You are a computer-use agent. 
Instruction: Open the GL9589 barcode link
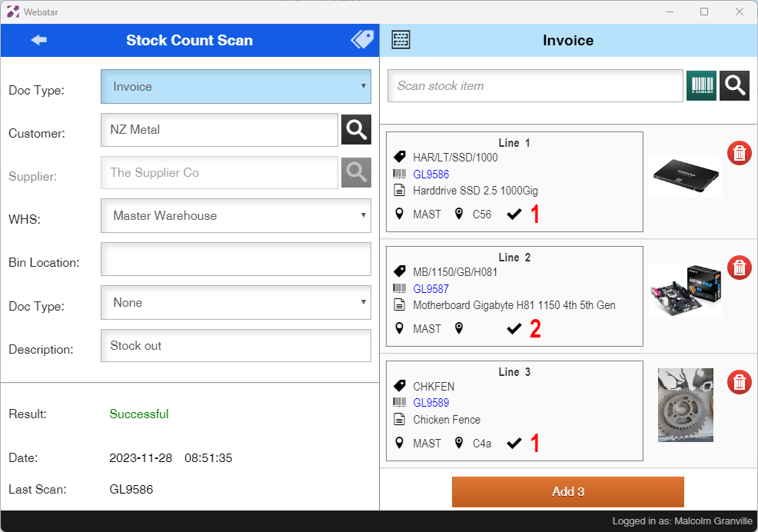431,403
